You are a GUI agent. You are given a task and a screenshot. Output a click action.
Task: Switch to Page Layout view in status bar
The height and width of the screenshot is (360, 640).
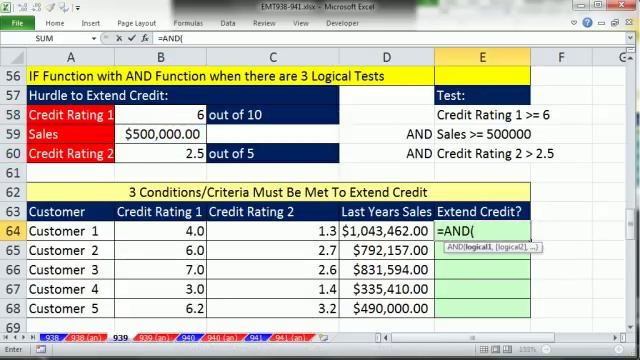tap(496, 349)
